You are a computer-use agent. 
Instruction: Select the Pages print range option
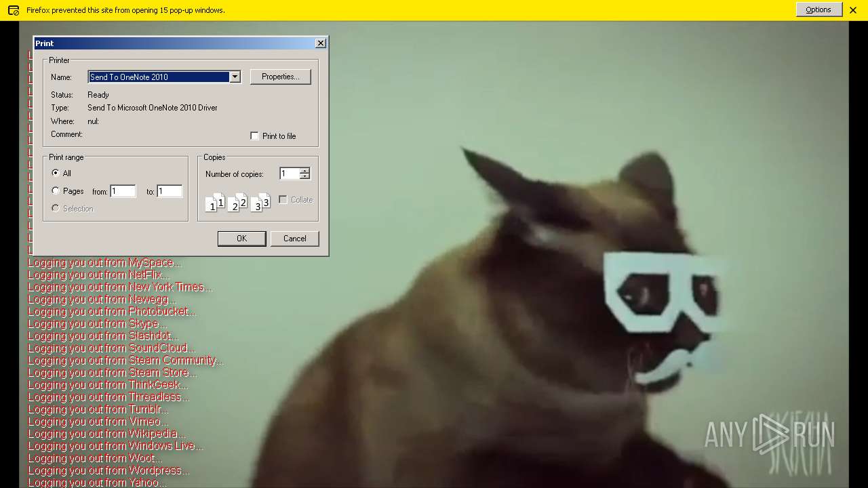pyautogui.click(x=56, y=191)
